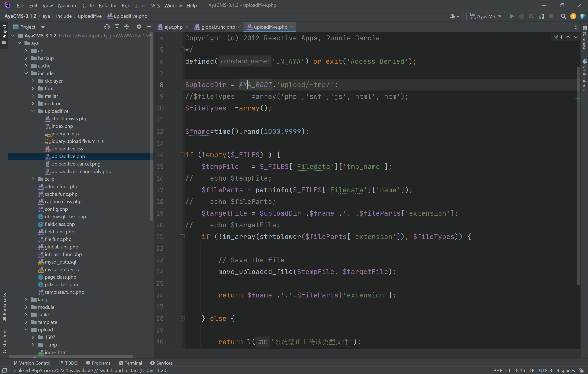Open the AyaCMS run configuration dropdown
The width and height of the screenshot is (588, 374).
[x=485, y=16]
